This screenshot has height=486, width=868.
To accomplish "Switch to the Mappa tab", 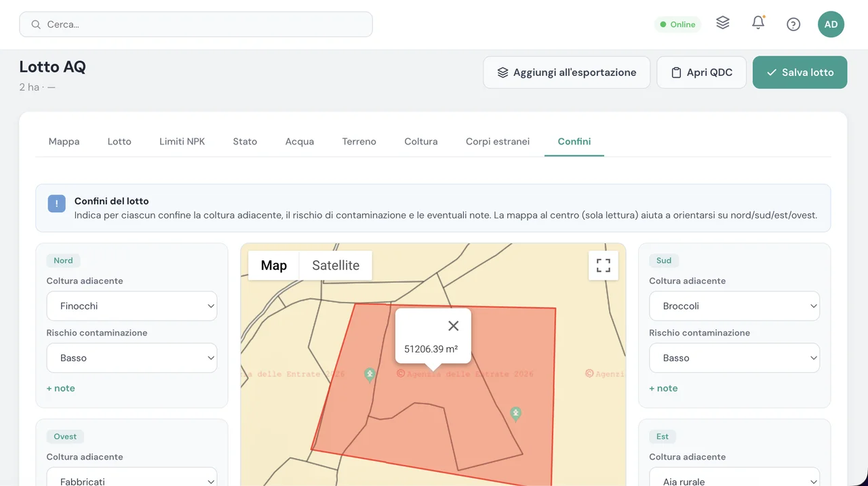I will point(64,142).
